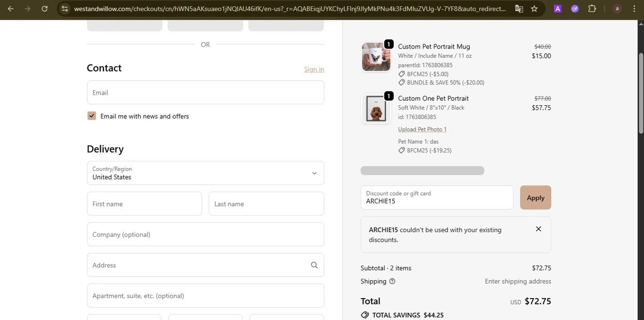Open site information icon in address bar
This screenshot has height=320, width=644.
tap(65, 9)
